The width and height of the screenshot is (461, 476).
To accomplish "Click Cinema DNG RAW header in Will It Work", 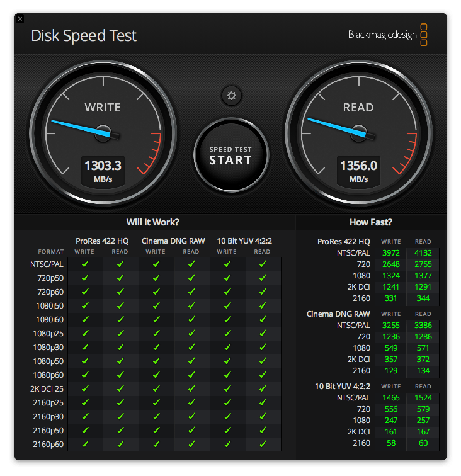I will point(173,241).
